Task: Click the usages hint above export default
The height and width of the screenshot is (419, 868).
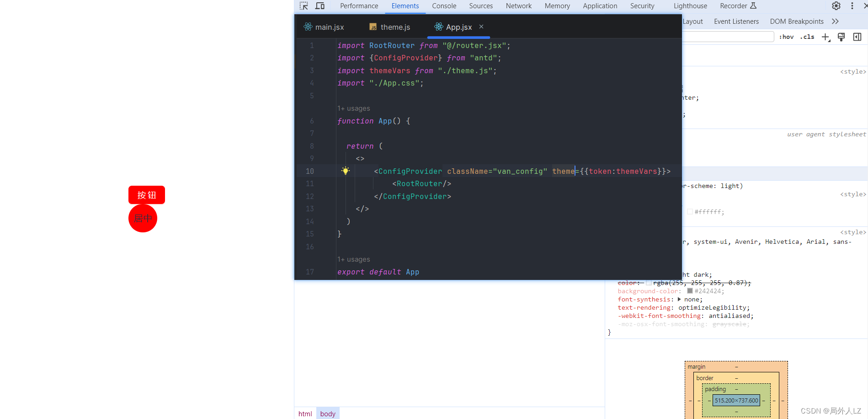Action: [354, 259]
